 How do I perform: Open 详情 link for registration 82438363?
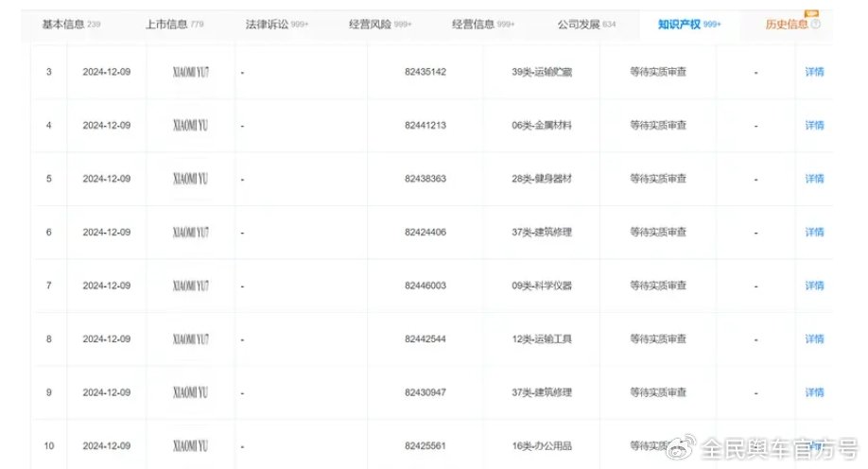tap(813, 179)
